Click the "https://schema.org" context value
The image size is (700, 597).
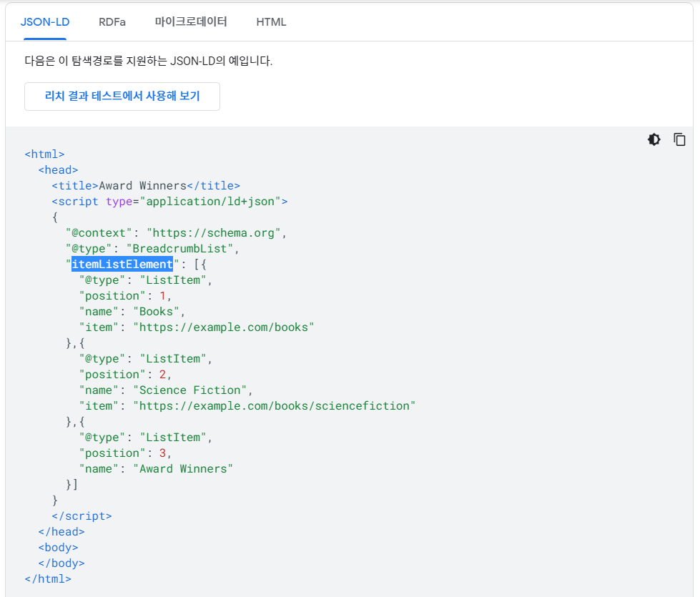(x=213, y=233)
